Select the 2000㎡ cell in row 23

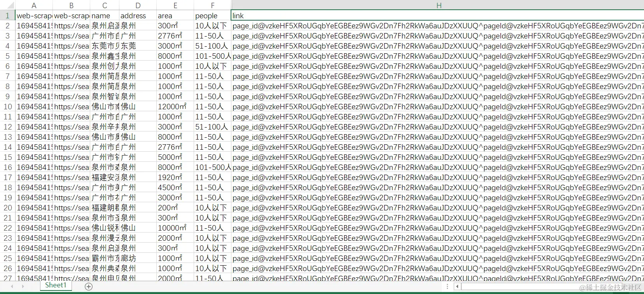pyautogui.click(x=175, y=238)
